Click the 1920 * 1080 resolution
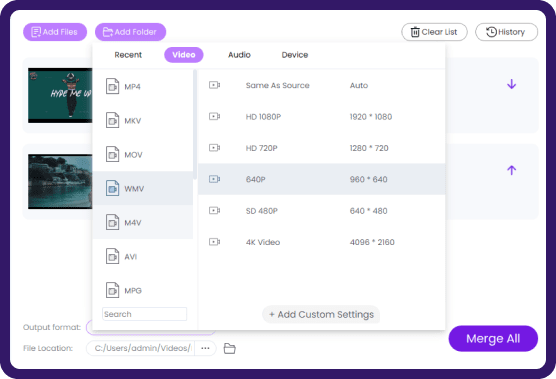Screen dimensions: 556x379 point(371,117)
